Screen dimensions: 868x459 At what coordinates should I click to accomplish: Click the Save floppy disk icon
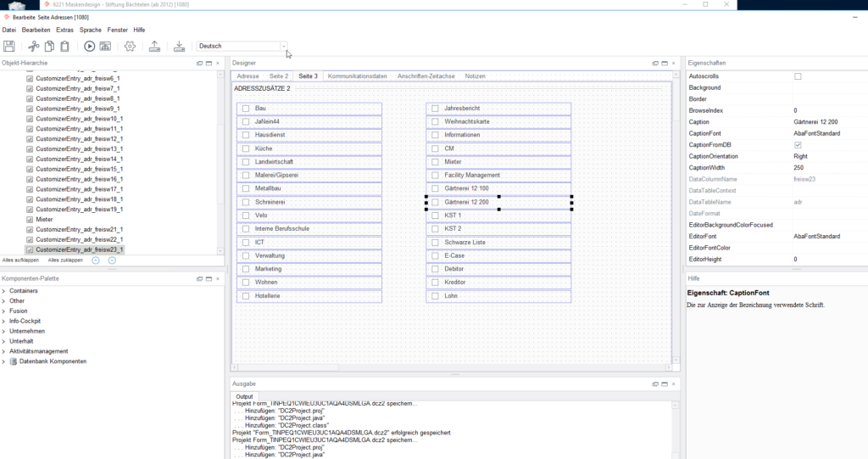pyautogui.click(x=9, y=46)
